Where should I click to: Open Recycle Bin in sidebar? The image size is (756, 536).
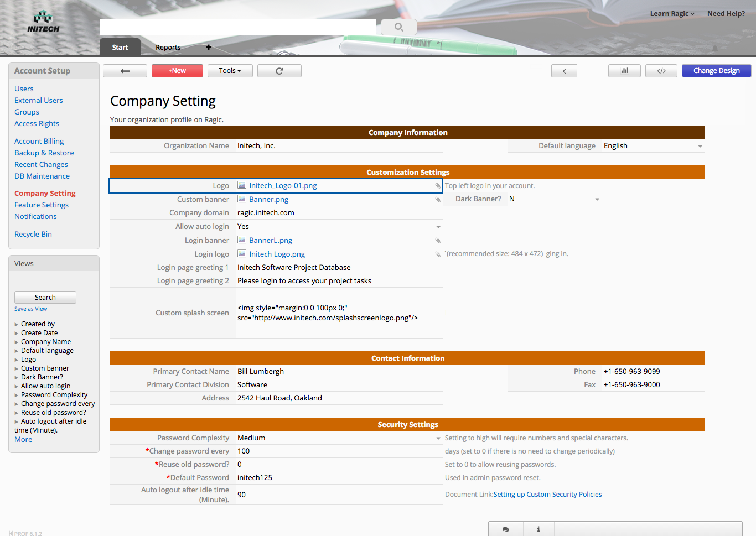click(33, 234)
